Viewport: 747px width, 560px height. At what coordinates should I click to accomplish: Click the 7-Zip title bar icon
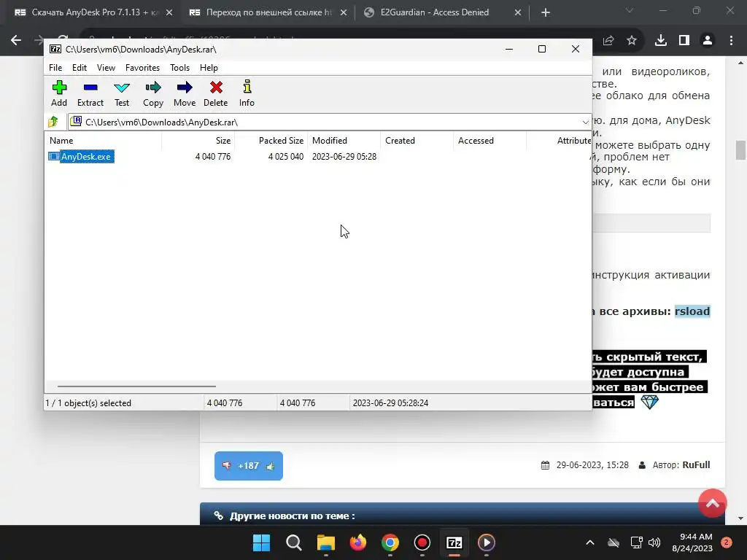pyautogui.click(x=55, y=49)
